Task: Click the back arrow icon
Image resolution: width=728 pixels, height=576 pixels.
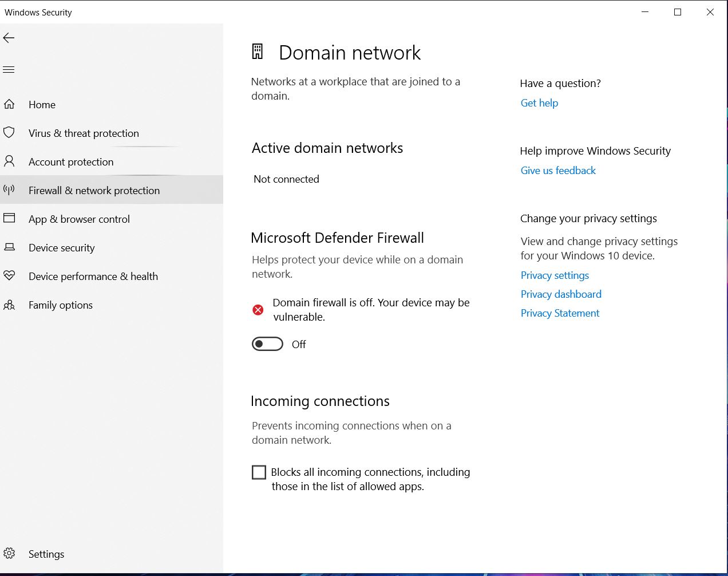Action: (x=9, y=38)
